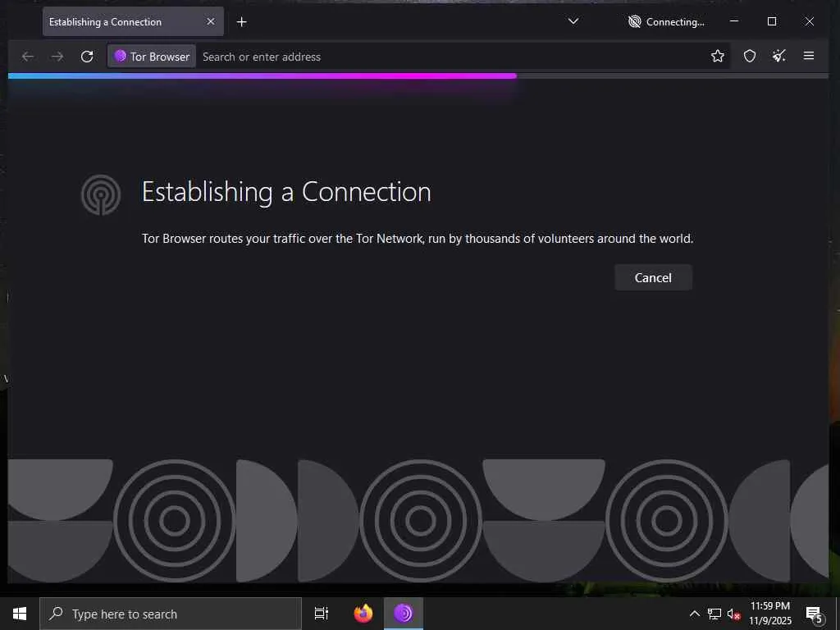Select Tor Browser taskbar icon
The width and height of the screenshot is (840, 630).
[x=404, y=614]
